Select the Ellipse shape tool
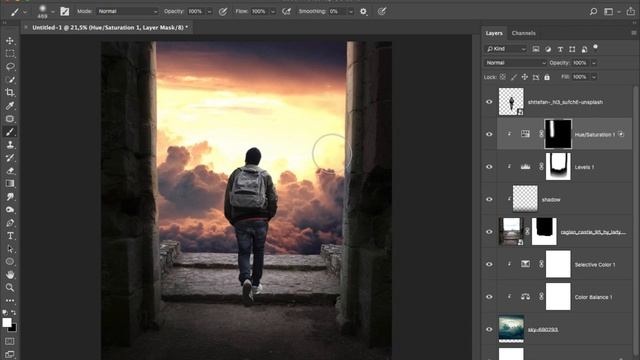This screenshot has width=640, height=360. pyautogui.click(x=10, y=262)
